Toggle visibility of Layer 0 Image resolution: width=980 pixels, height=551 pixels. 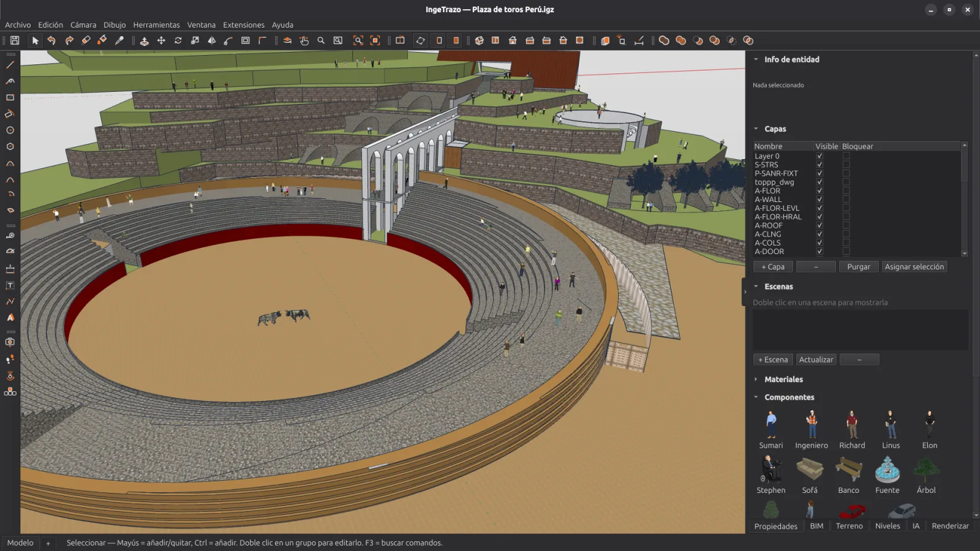(820, 156)
